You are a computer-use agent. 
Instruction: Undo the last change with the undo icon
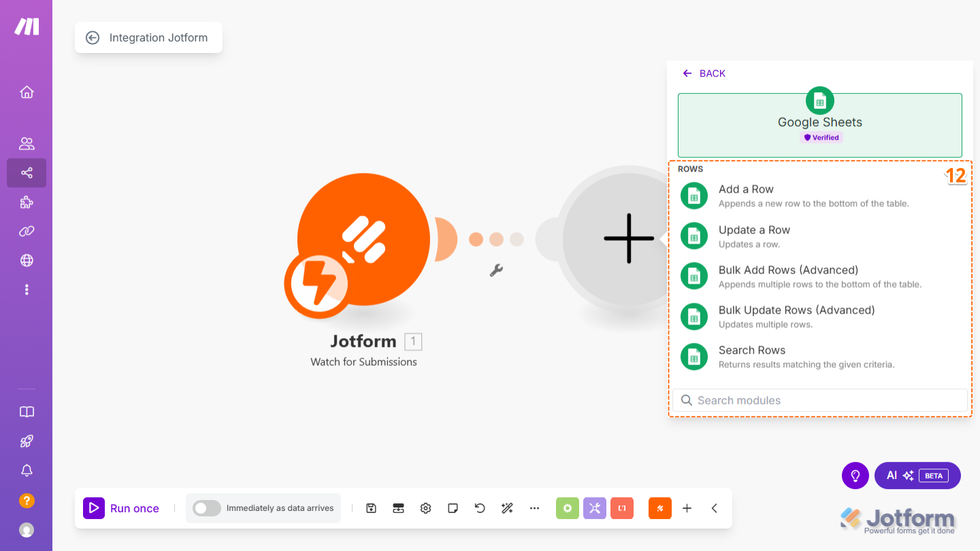[480, 508]
